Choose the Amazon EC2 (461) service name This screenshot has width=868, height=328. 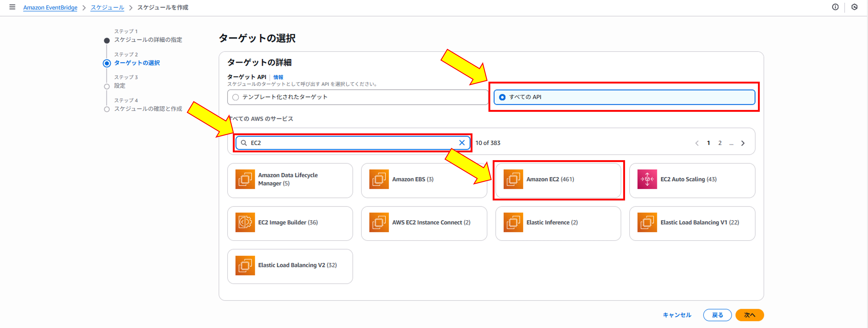[x=550, y=179]
